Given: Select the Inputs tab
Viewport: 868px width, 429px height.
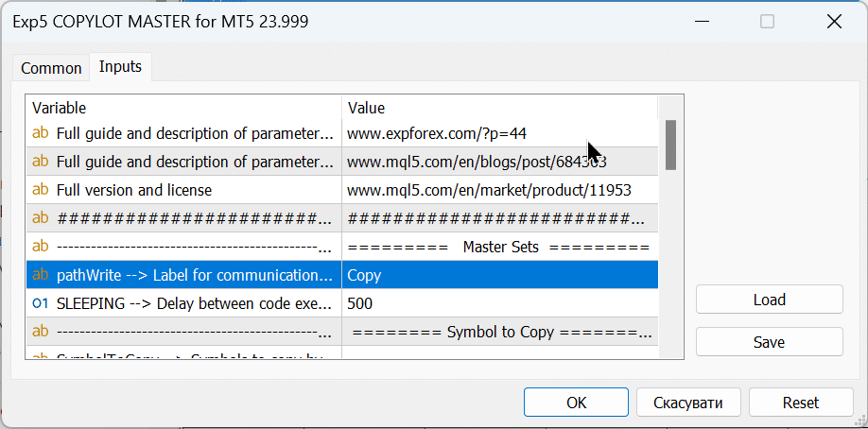Looking at the screenshot, I should coord(120,66).
